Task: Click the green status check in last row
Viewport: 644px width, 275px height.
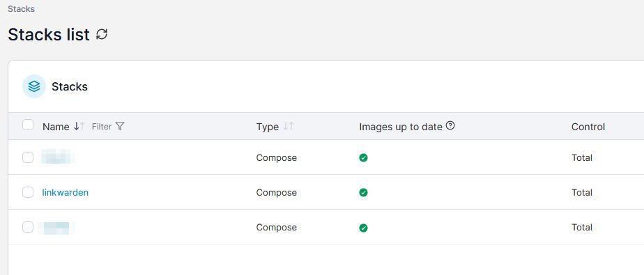Action: 363,228
